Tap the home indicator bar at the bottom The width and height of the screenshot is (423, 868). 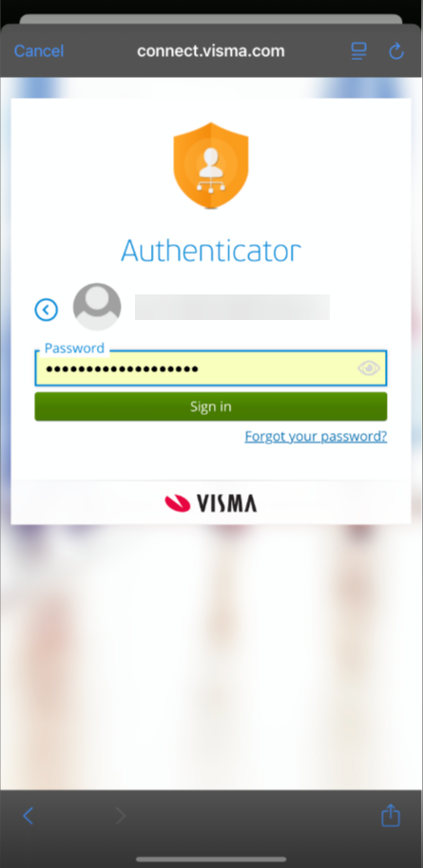(211, 859)
